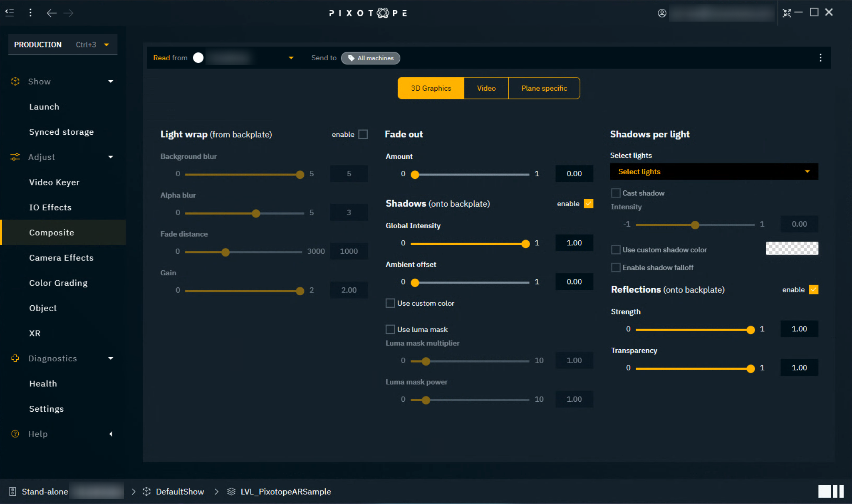Open the vertical dots menu in title bar
This screenshot has height=504, width=852.
(x=30, y=13)
